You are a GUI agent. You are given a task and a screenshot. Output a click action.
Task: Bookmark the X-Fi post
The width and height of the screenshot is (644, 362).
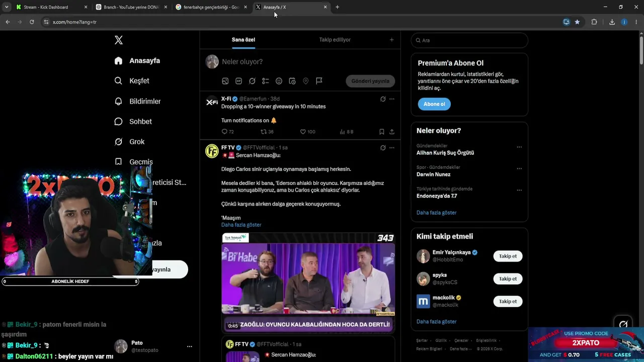[x=382, y=132]
